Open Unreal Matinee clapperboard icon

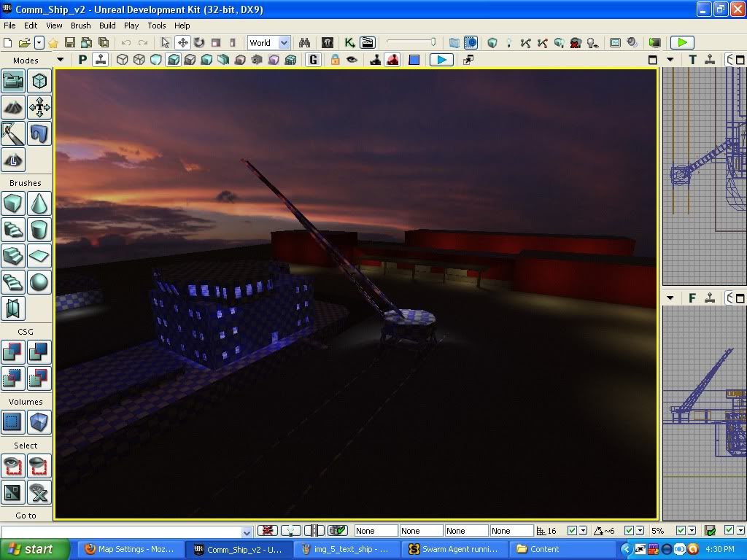coord(368,43)
